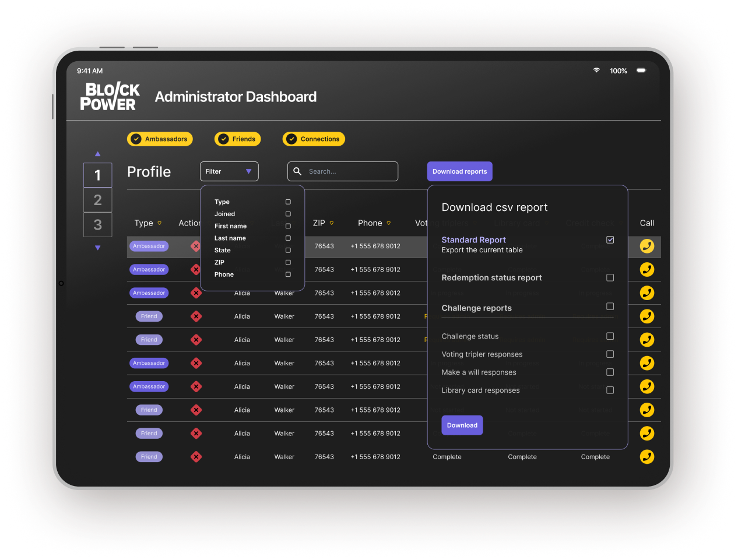Screen dimensions: 738x560
Task: Click the red remove icon in the first Friend row
Action: (x=196, y=316)
